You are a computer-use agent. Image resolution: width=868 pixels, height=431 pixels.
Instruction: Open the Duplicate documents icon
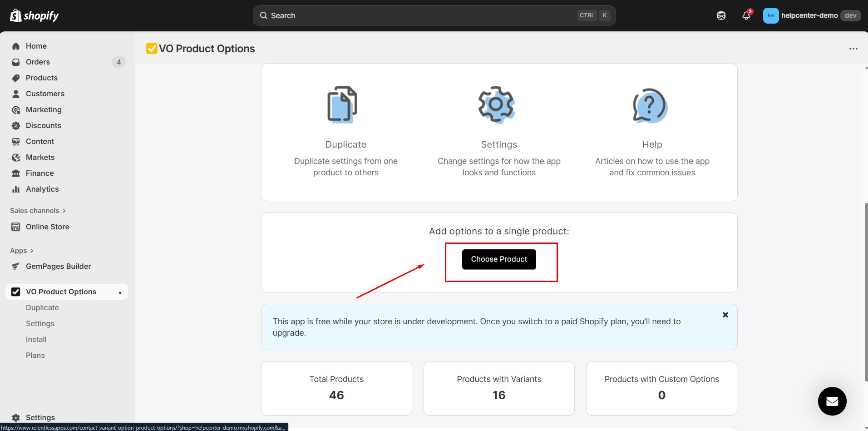(342, 104)
